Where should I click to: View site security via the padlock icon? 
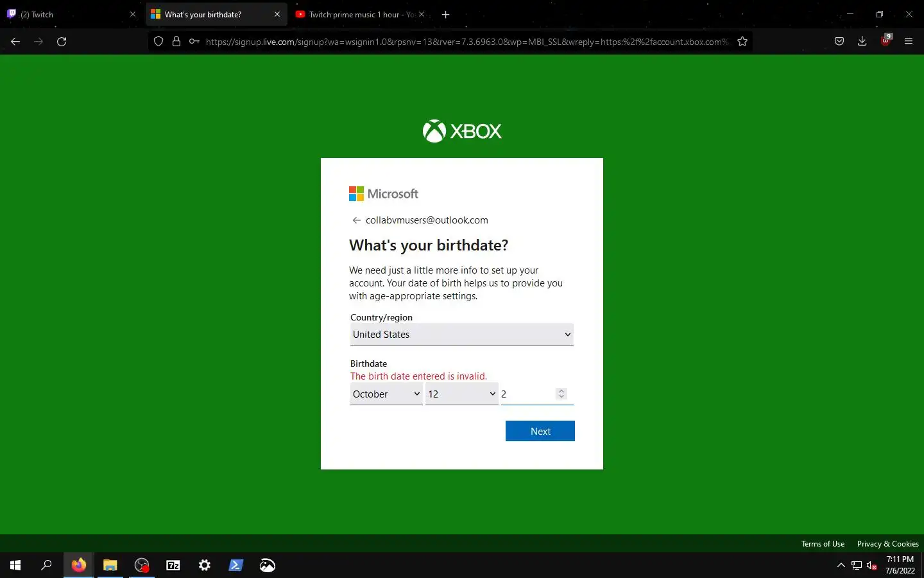[x=176, y=42]
